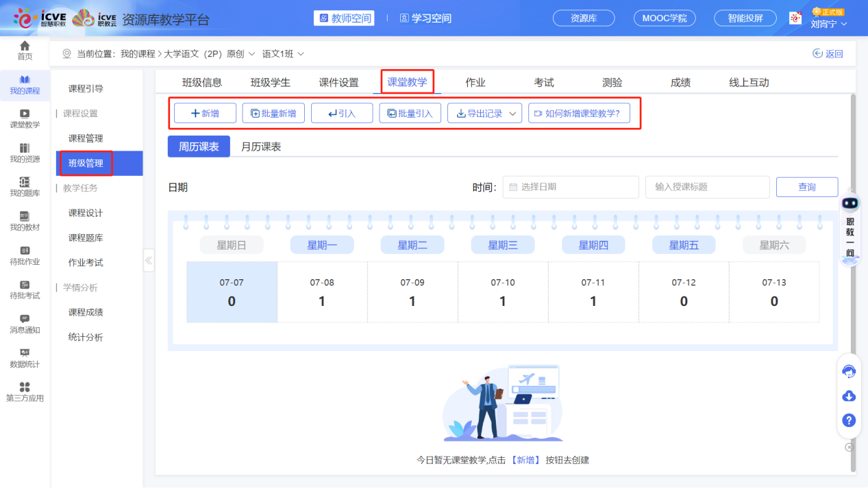Open 我的资源 in the sidebar
Screen dimensions: 868x488
coord(25,153)
